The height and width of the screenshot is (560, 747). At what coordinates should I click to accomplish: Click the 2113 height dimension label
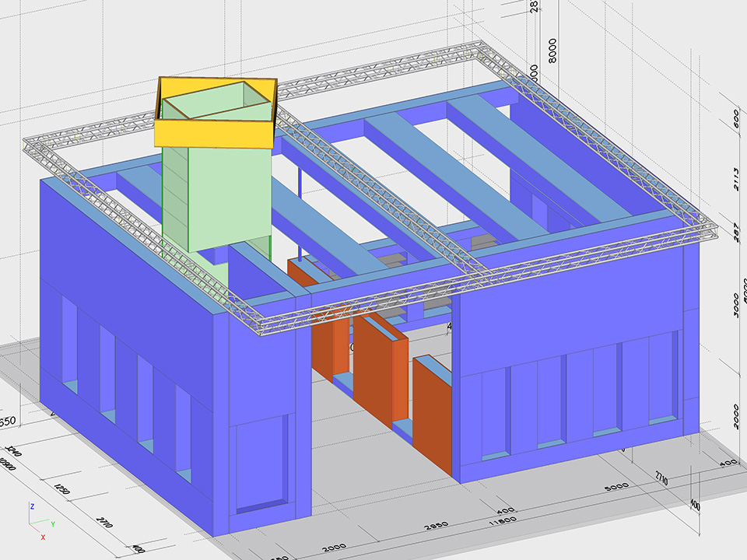[x=738, y=178]
